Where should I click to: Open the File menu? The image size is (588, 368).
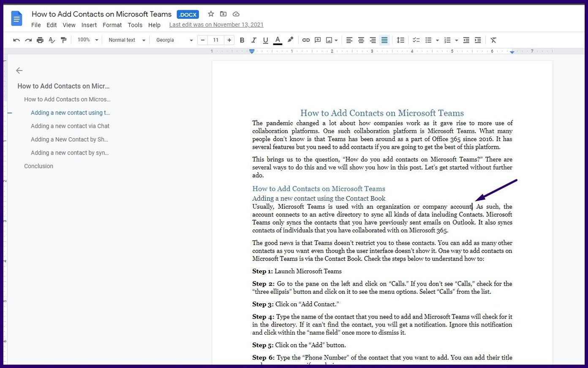(x=36, y=25)
